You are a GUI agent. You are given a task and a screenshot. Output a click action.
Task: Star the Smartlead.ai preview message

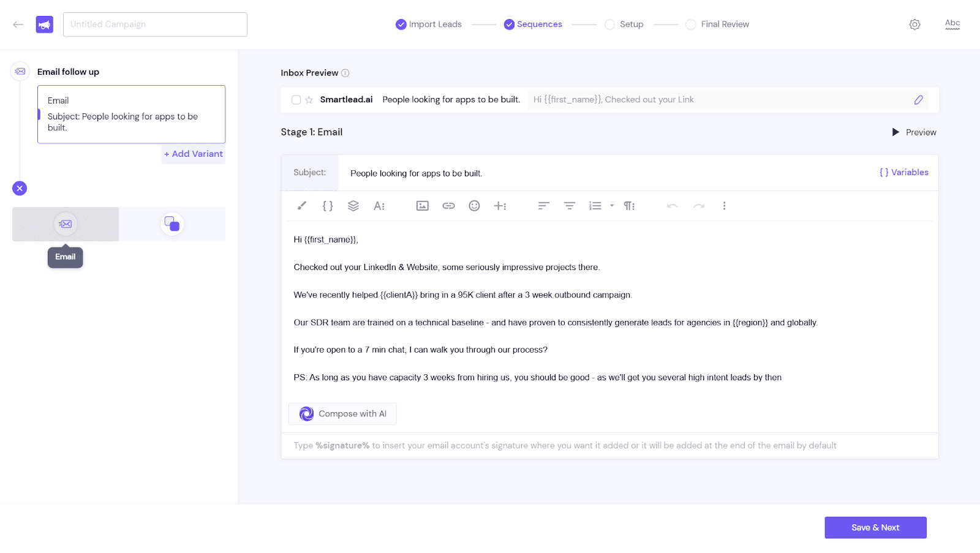pos(309,100)
